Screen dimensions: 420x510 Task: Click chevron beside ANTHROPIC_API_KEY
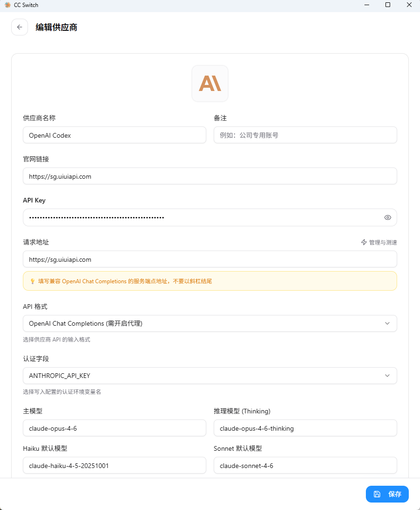coord(387,376)
